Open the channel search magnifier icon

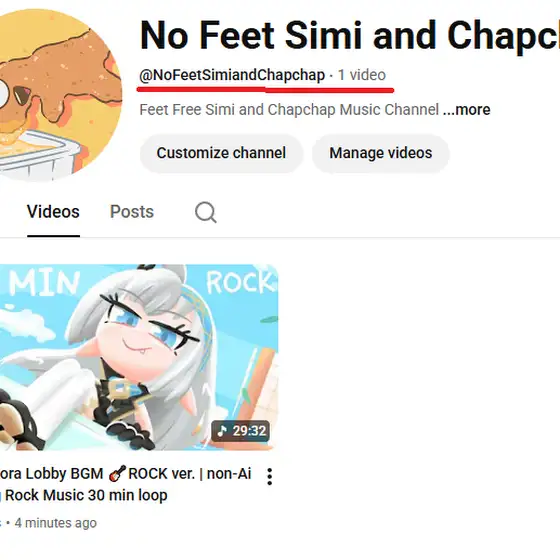[206, 212]
